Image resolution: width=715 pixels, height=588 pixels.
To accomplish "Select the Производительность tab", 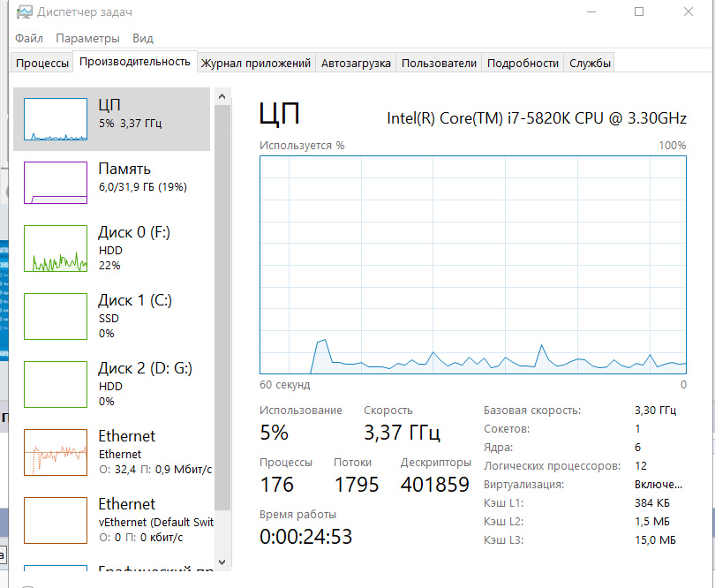I will pyautogui.click(x=135, y=62).
